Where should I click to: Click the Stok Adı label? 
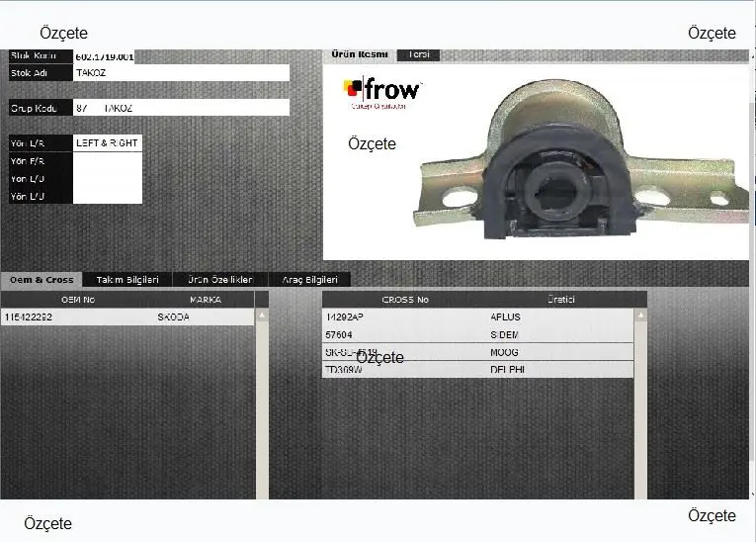(30, 73)
